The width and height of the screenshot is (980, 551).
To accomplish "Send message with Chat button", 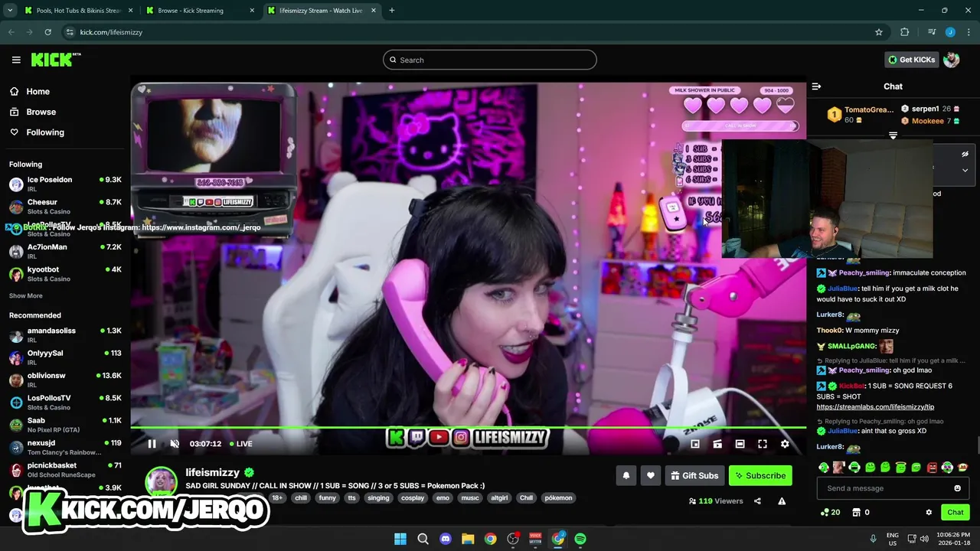I will click(x=955, y=513).
